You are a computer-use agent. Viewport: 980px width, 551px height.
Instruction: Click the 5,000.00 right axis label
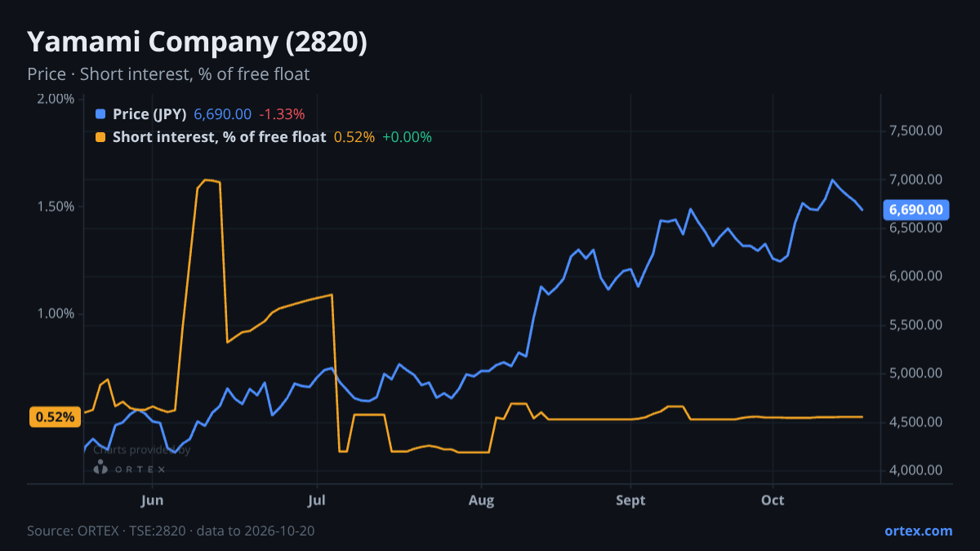[x=915, y=373]
